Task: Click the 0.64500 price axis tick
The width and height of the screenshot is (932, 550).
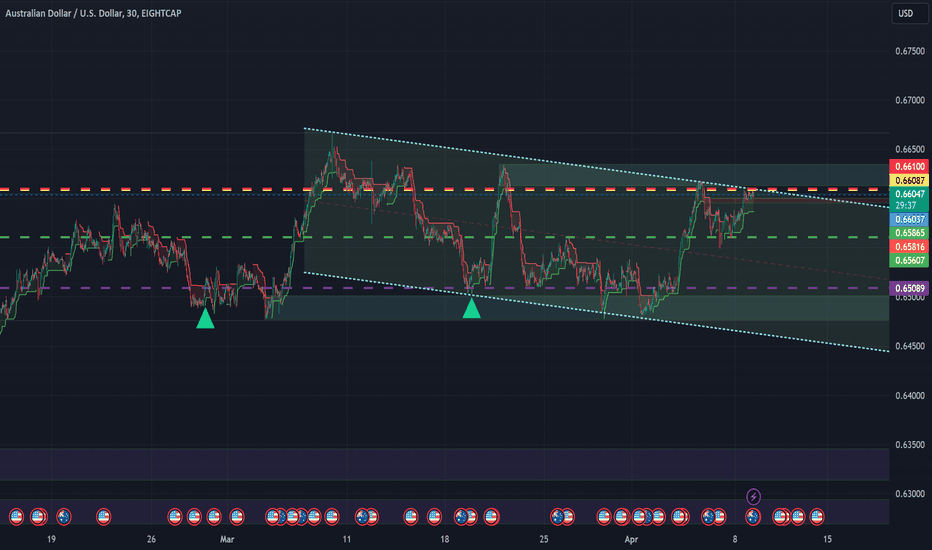Action: coord(910,346)
